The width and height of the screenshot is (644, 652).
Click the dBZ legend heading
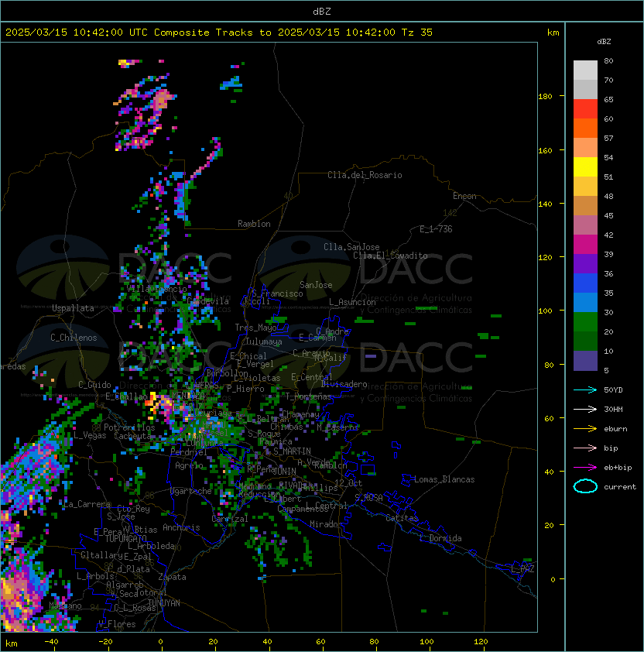tap(604, 42)
